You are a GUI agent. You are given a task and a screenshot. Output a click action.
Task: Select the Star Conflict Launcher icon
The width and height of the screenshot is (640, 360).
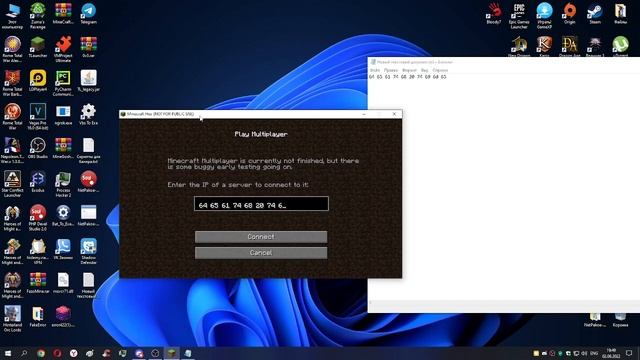tap(12, 184)
